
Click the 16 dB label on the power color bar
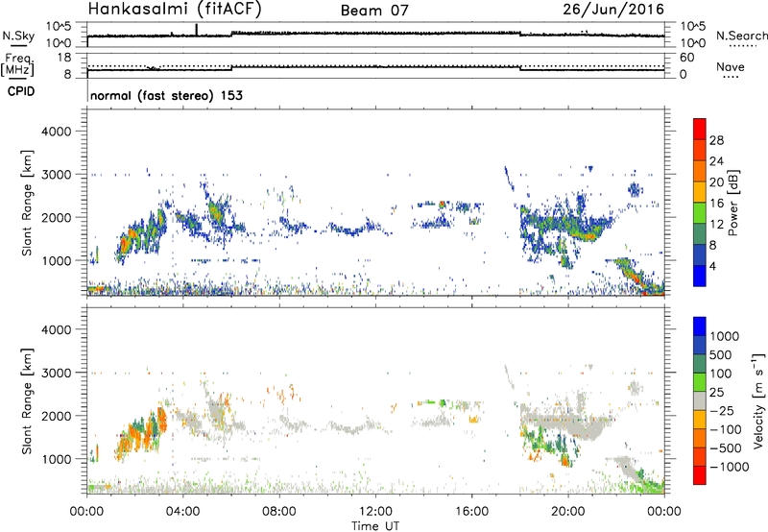pos(716,204)
